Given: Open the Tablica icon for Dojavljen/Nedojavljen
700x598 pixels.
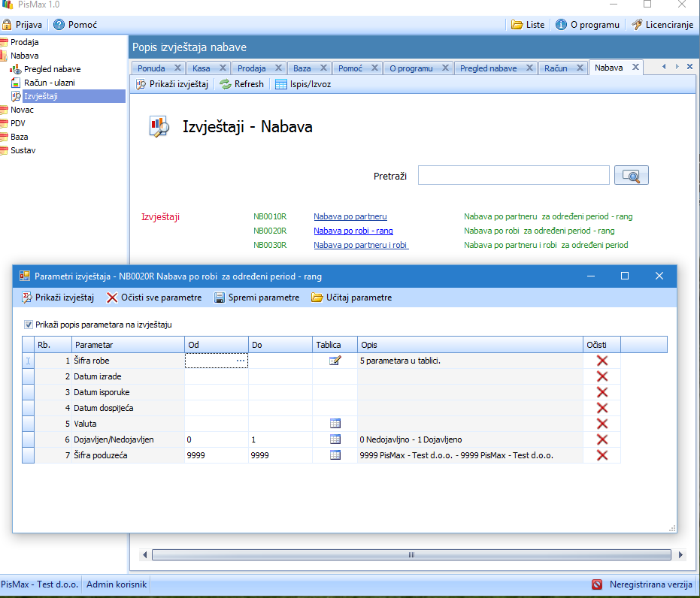Looking at the screenshot, I should click(x=335, y=439).
